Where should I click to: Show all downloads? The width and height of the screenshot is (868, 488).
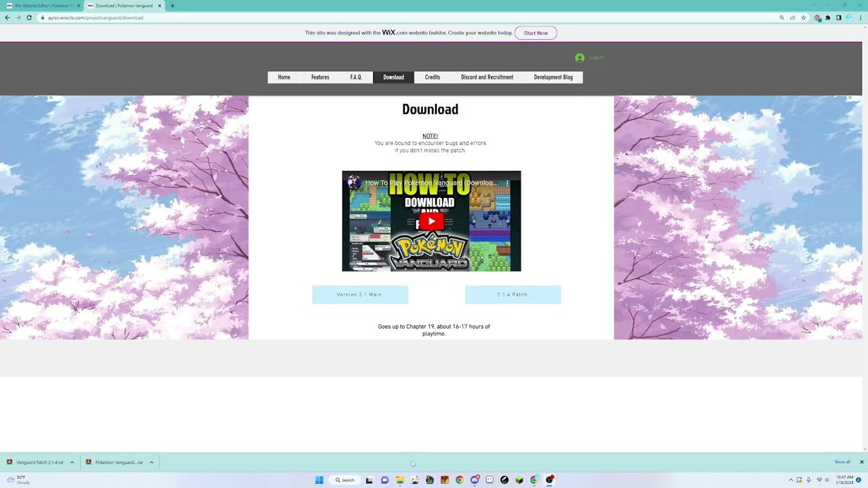point(842,462)
